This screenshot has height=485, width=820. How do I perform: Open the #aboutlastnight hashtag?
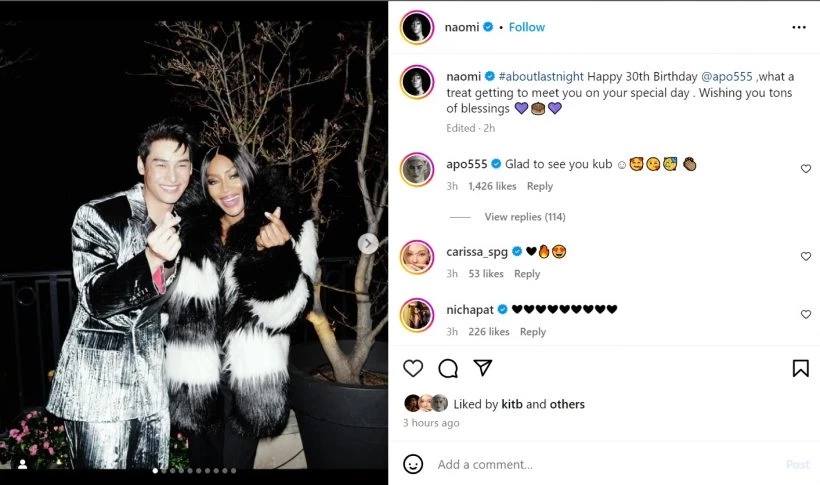click(x=541, y=76)
